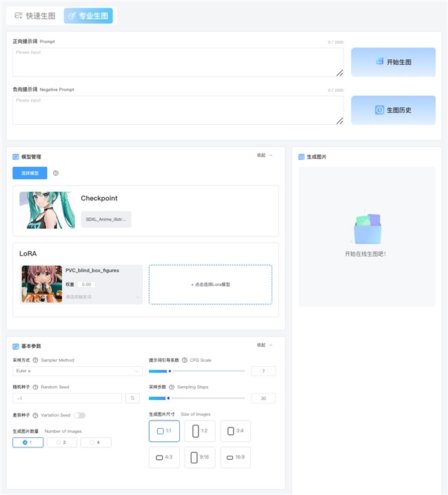Click the help icon next to 差异种子
Viewport: 448px width, 495px height.
[35, 415]
